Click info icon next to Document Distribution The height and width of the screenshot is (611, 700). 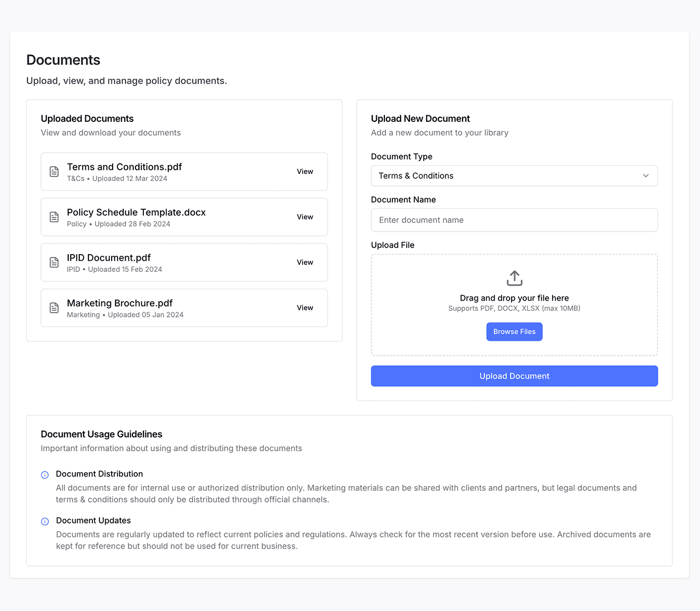pos(45,475)
